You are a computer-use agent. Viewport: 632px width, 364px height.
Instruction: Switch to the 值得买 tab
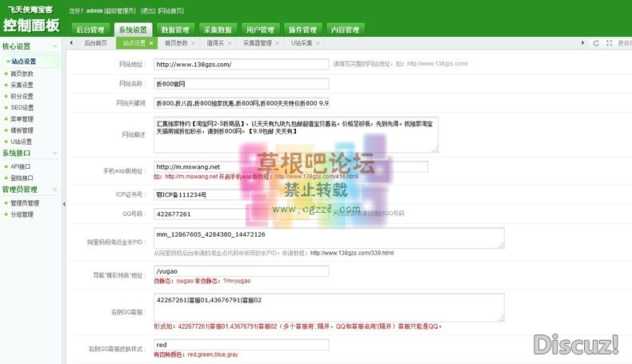215,43
